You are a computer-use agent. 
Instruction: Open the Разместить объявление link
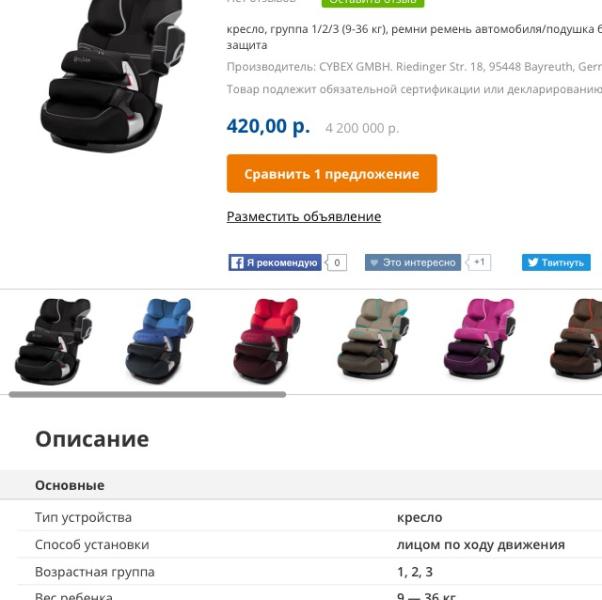304,216
